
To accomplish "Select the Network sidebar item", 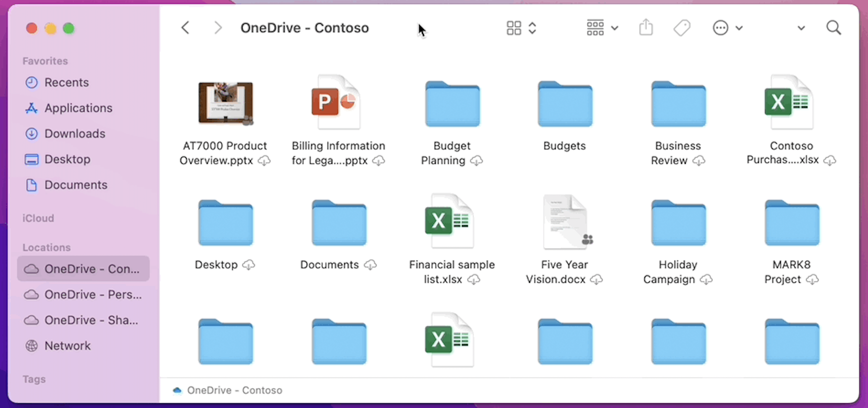I will click(67, 346).
